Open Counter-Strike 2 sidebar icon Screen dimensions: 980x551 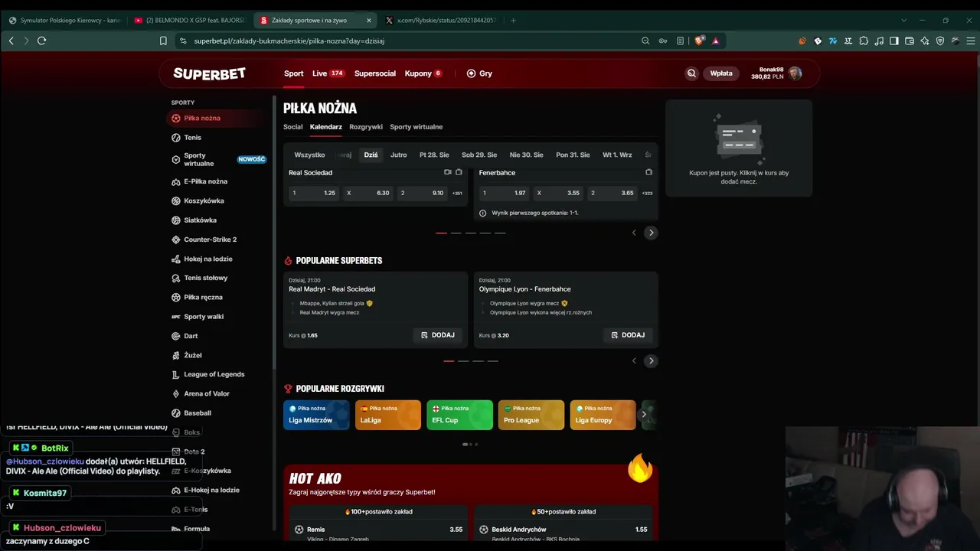point(176,240)
